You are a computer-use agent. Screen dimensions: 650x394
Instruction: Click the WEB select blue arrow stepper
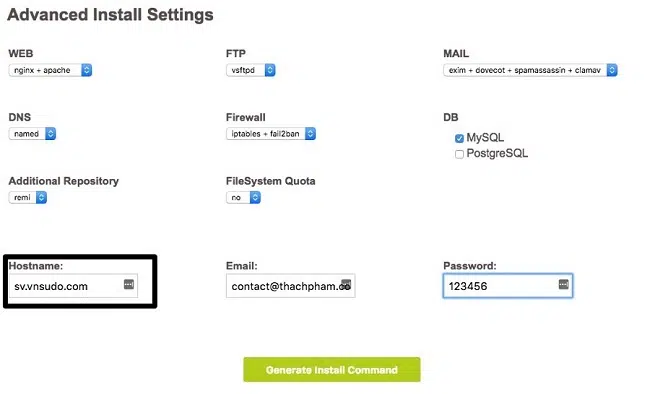[86, 70]
